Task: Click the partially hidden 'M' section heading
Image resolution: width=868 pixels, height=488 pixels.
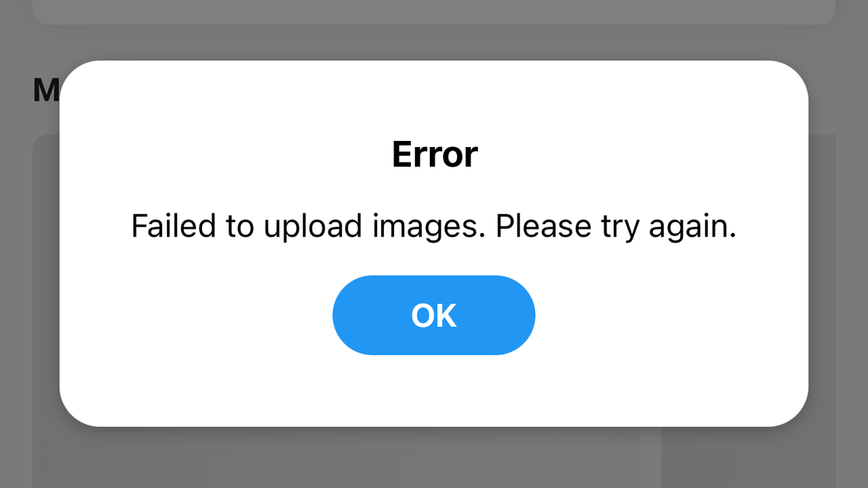Action: (x=46, y=90)
